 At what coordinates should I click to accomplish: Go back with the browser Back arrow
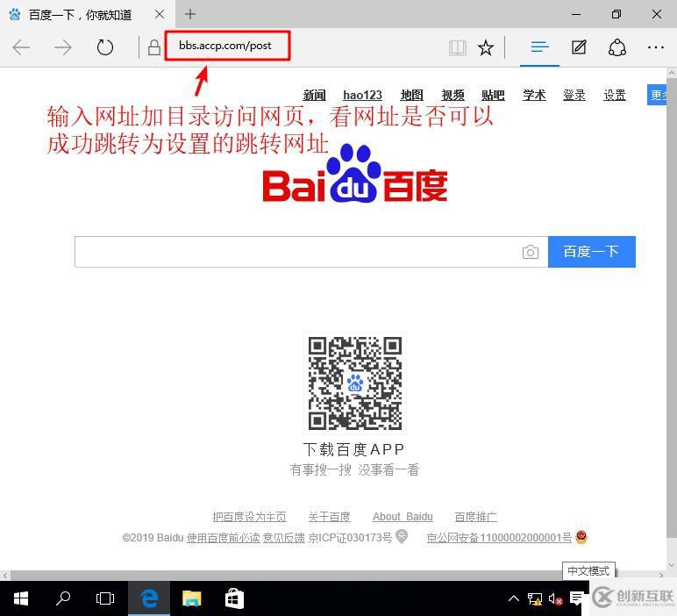pos(21,47)
